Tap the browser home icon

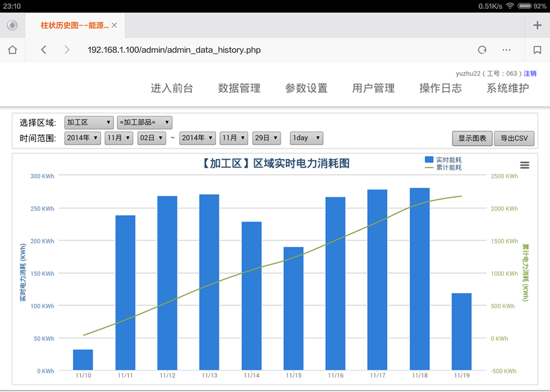pos(12,50)
